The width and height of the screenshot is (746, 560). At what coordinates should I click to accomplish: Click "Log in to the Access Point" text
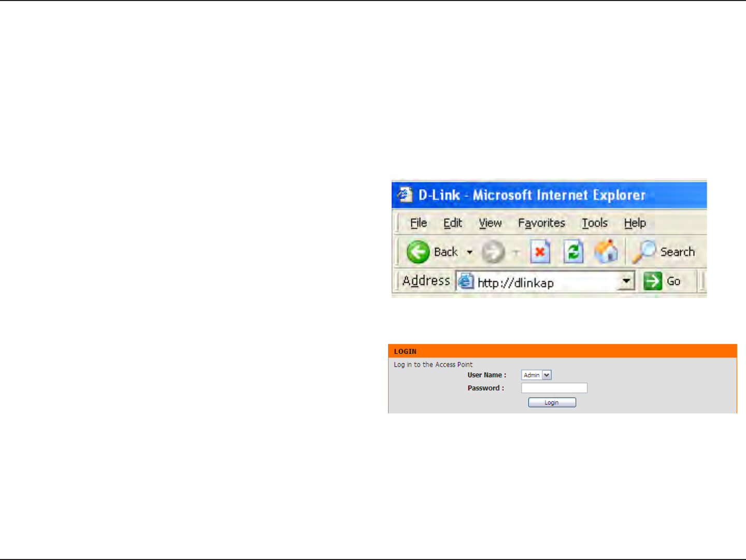[x=433, y=365]
